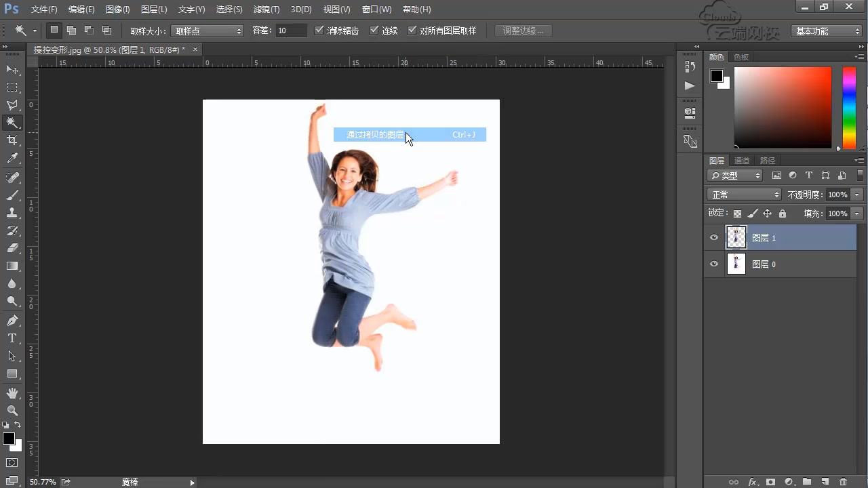Choose the Horizontal Type tool

click(12, 338)
